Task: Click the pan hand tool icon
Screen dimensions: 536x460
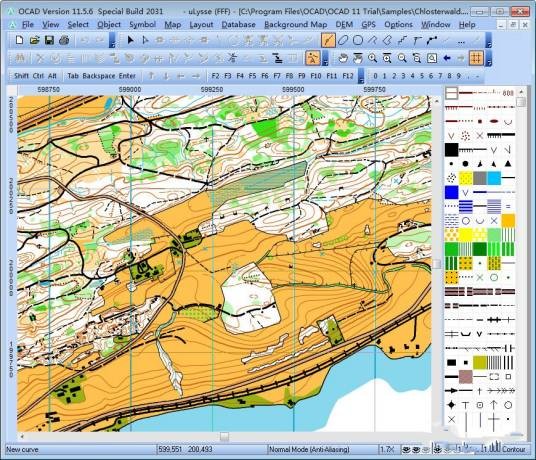Action: tap(343, 58)
